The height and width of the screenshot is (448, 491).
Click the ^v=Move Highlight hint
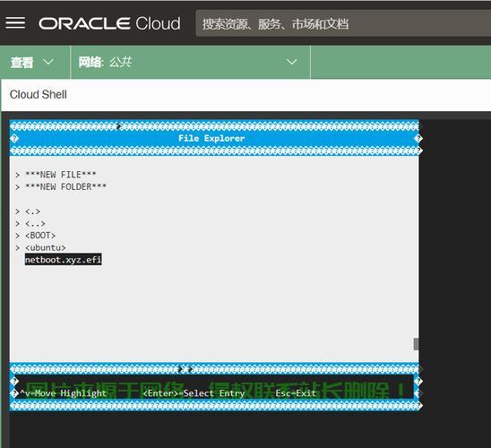(64, 393)
